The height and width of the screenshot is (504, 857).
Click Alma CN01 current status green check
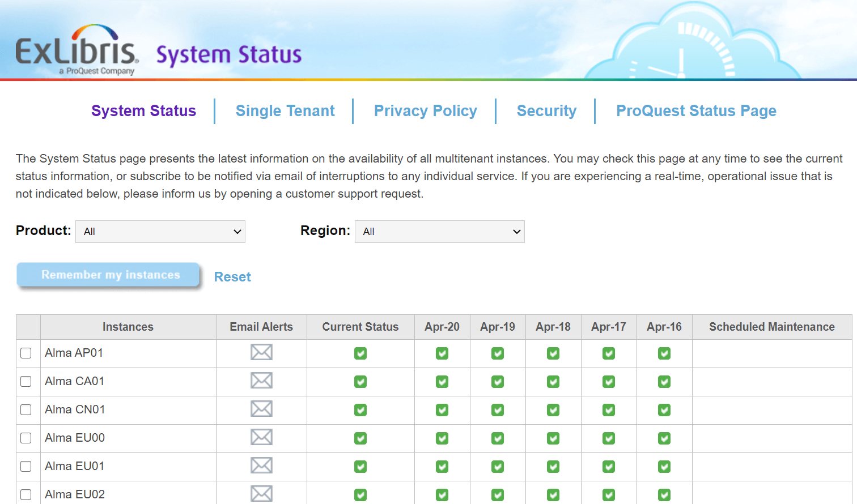coord(360,410)
